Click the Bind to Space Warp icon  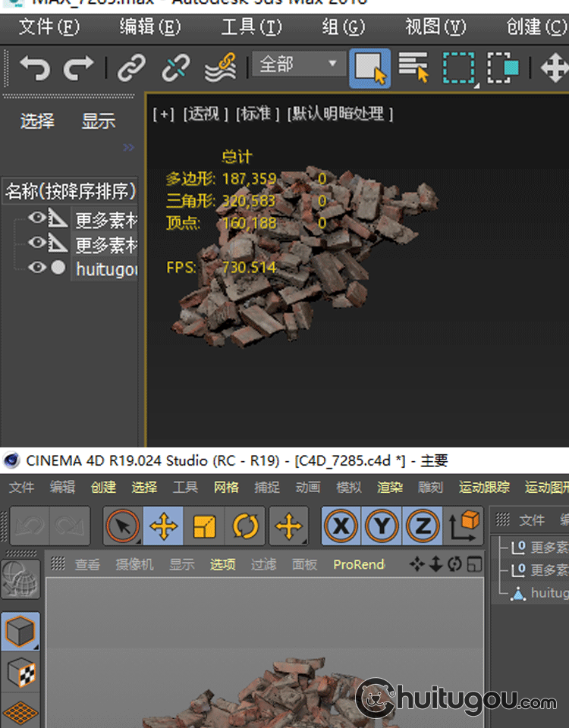click(x=221, y=68)
